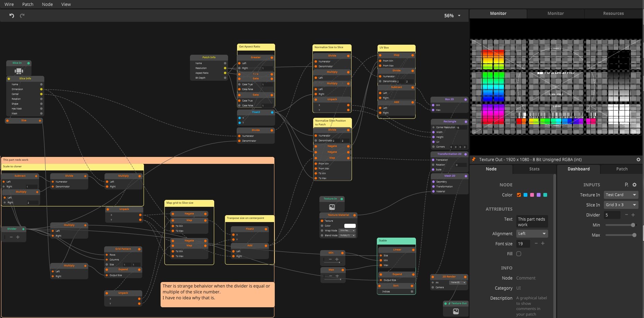Click the undo arrow icon
This screenshot has height=318, width=644.
tap(12, 16)
